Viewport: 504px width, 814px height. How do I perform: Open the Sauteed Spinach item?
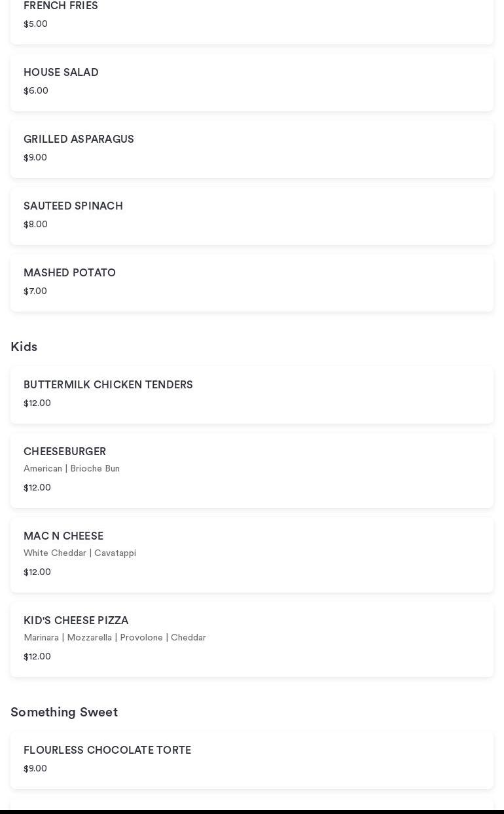[252, 216]
